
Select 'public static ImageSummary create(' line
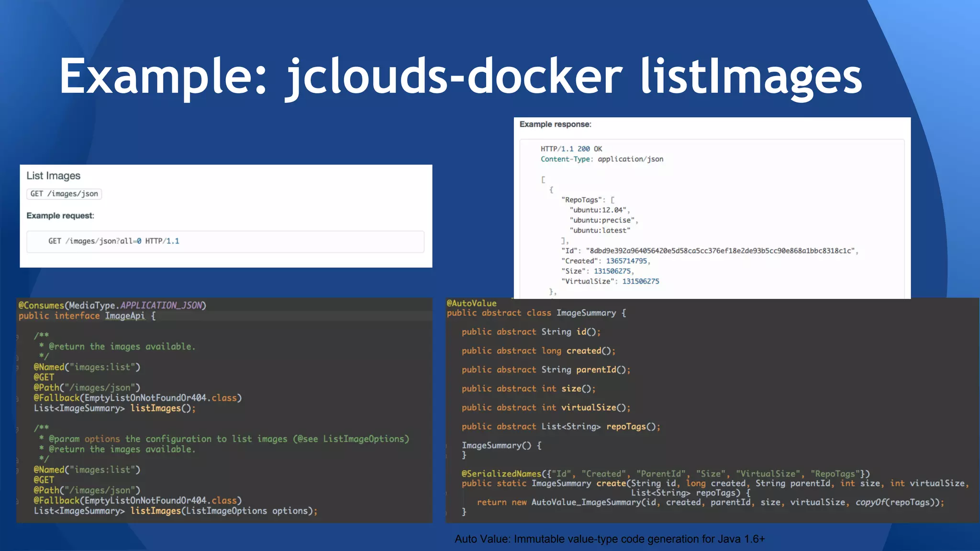(716, 484)
